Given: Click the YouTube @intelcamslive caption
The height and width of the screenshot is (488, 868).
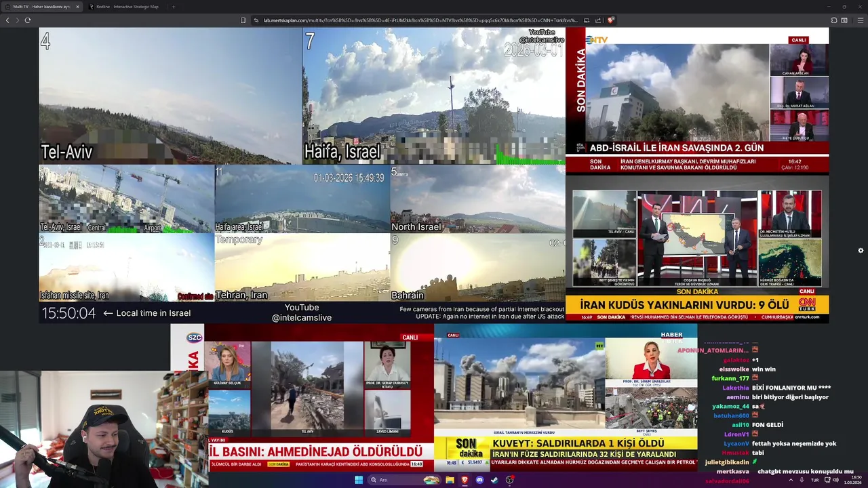Looking at the screenshot, I should click(302, 312).
